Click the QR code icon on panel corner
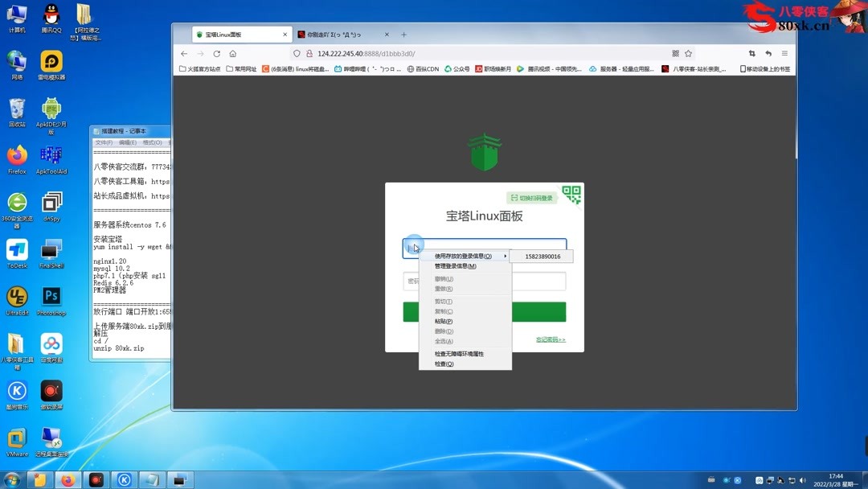 click(571, 195)
